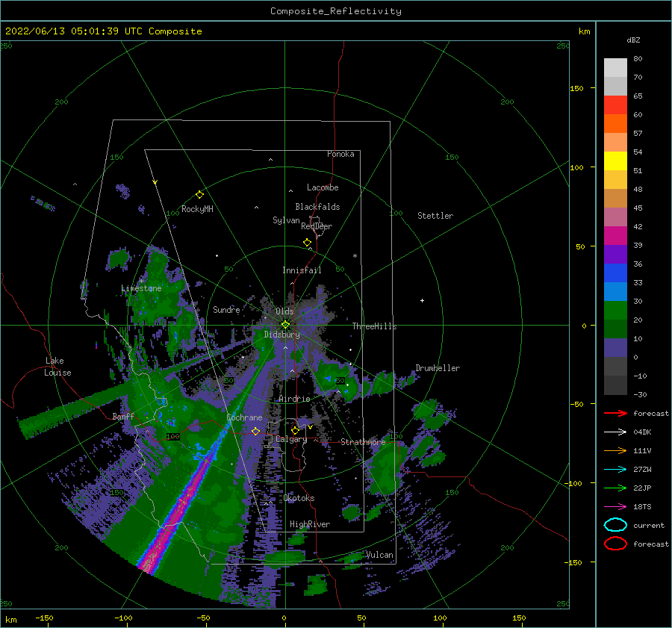
Task: Click the Sylvan label
Action: pyautogui.click(x=286, y=220)
